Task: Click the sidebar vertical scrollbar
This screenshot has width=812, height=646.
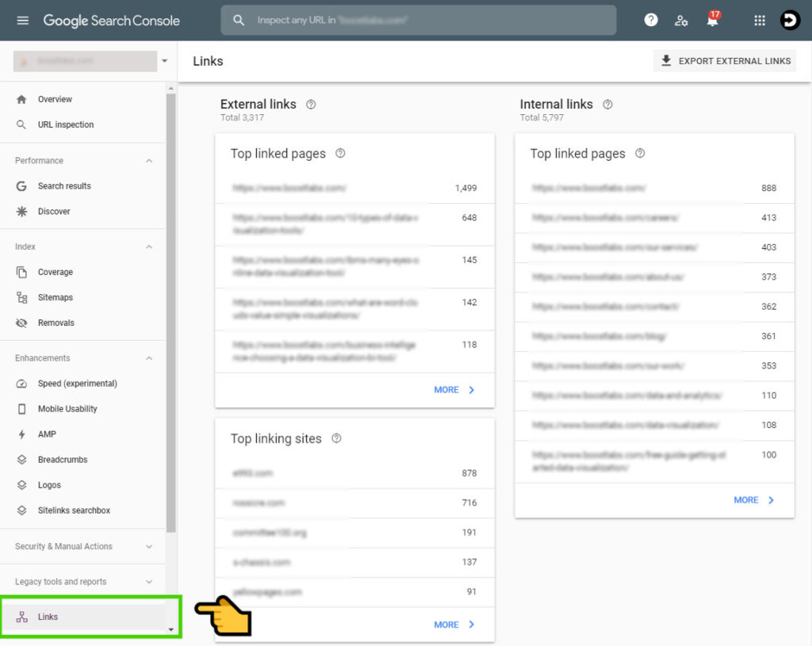Action: coord(171,312)
